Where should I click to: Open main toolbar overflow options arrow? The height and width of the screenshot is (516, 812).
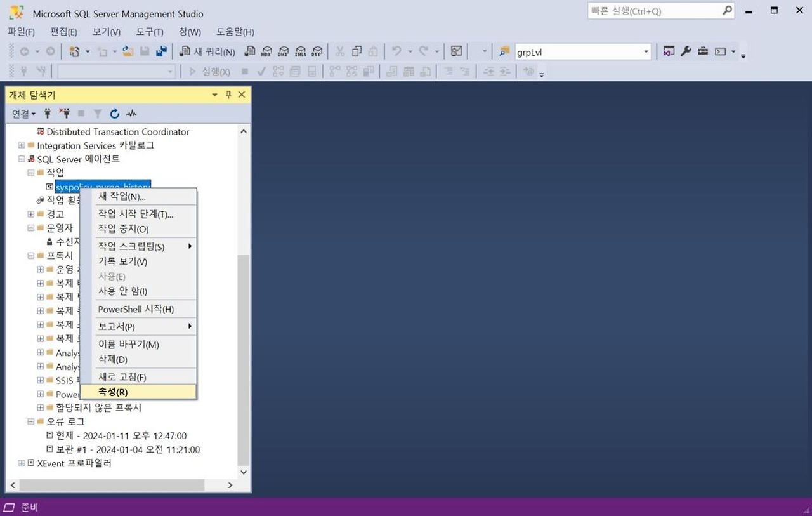pyautogui.click(x=743, y=55)
